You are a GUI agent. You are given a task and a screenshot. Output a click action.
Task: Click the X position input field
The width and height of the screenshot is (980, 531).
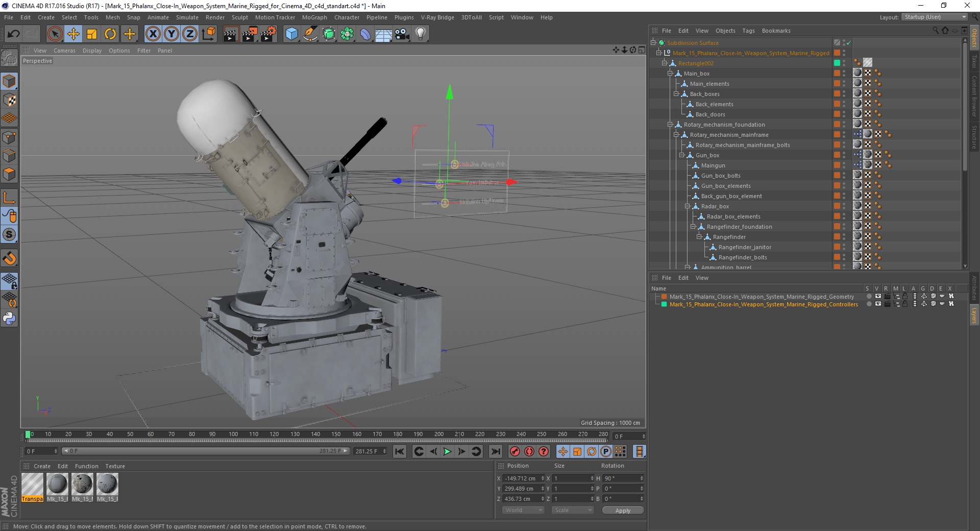tap(524, 478)
